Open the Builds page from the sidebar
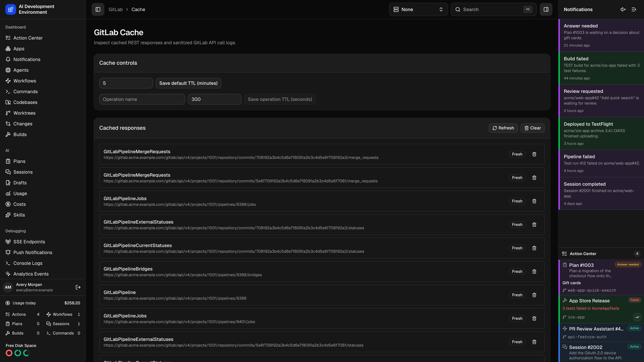The image size is (644, 362). (x=43, y=135)
